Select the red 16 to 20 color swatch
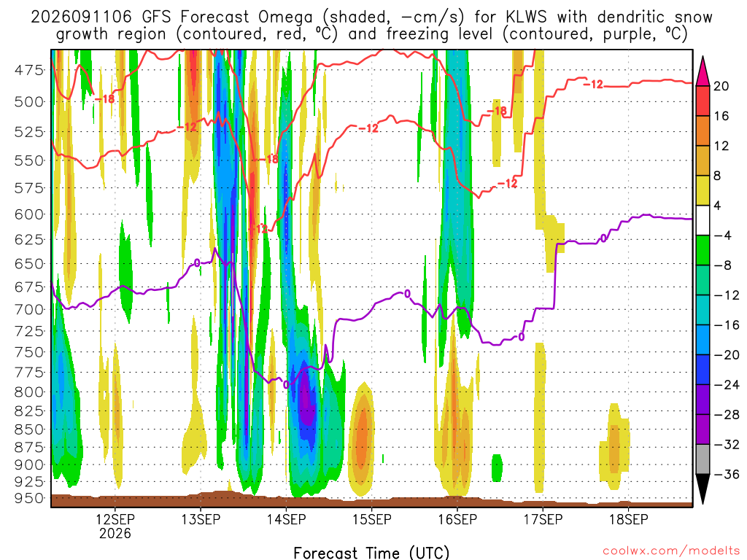The height and width of the screenshot is (560, 747). 703,101
